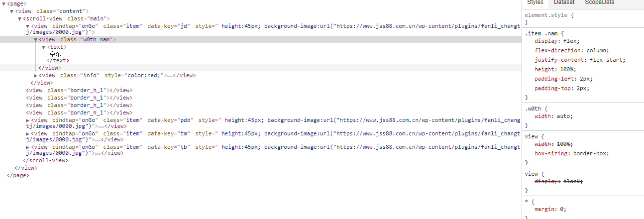644x219 pixels.
Task: Collapse the view class="content" node arrow
Action: tap(12, 11)
